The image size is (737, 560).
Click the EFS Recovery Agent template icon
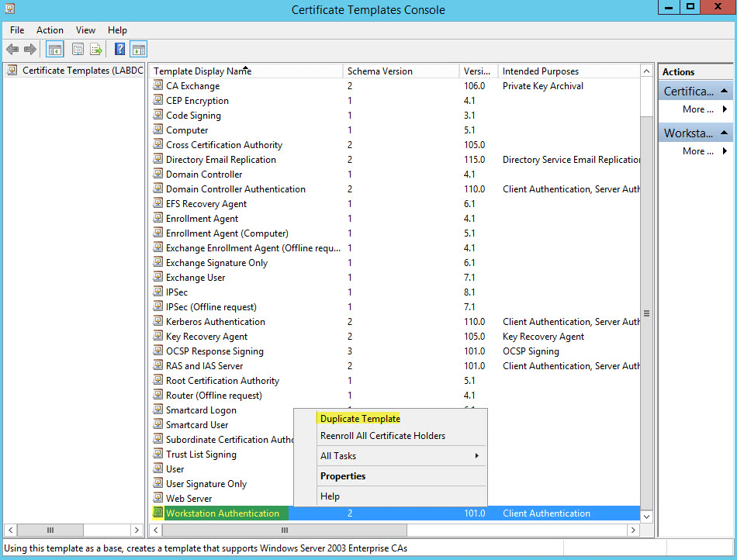(x=158, y=203)
